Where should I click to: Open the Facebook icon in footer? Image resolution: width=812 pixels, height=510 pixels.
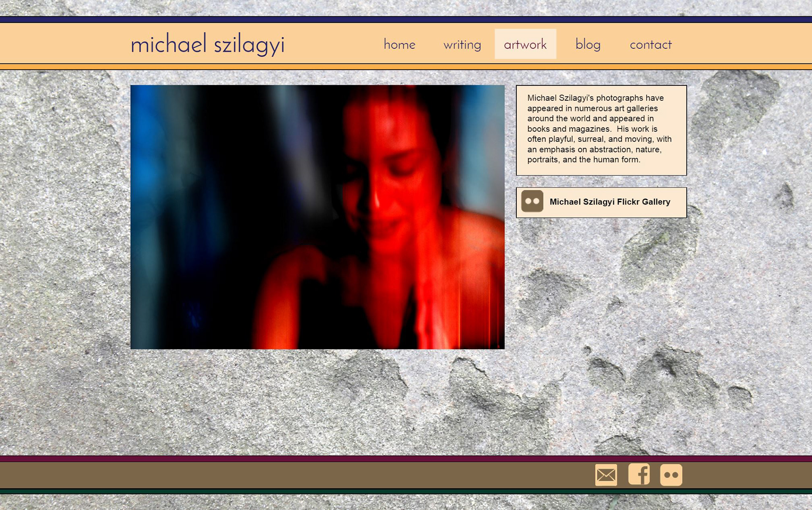point(639,474)
